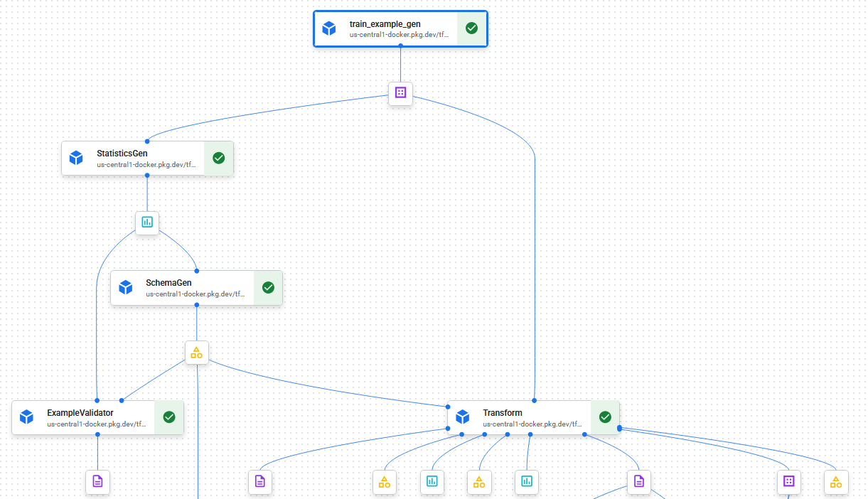868x499 pixels.
Task: Open the rightmost yellow shapes artifact of Transform
Action: 836,481
